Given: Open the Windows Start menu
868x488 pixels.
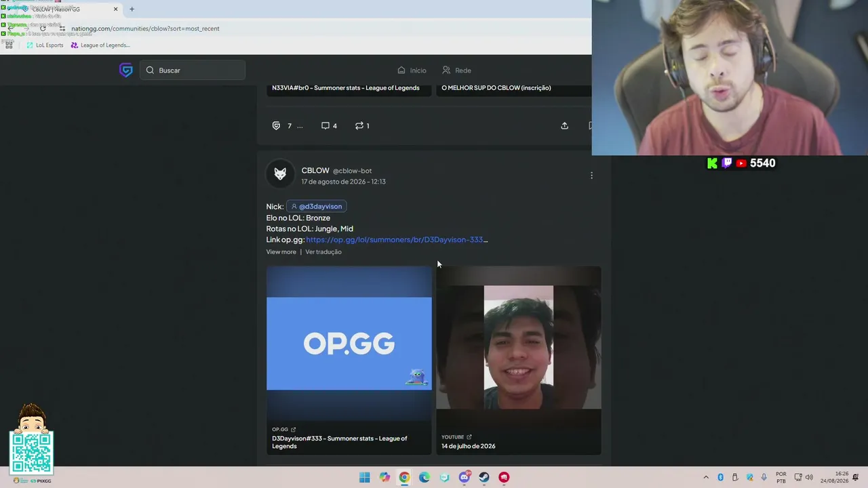Looking at the screenshot, I should pyautogui.click(x=365, y=477).
